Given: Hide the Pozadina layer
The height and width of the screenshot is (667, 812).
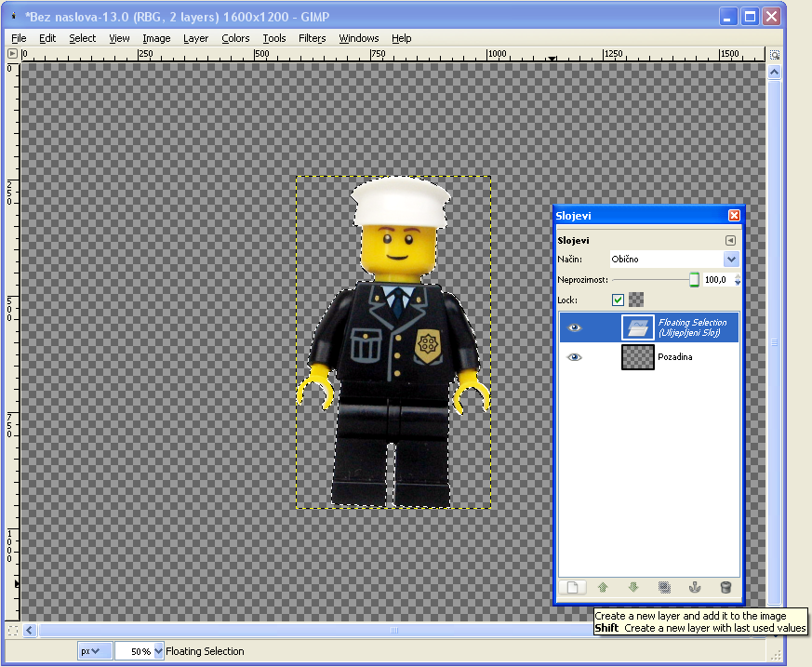Looking at the screenshot, I should point(574,357).
